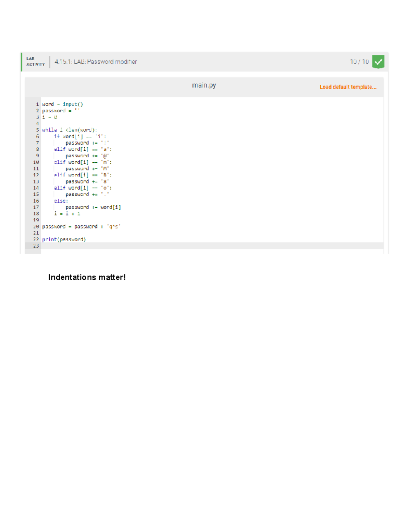Open the Load default template link
Image resolution: width=411 pixels, height=532 pixels.
(x=348, y=87)
